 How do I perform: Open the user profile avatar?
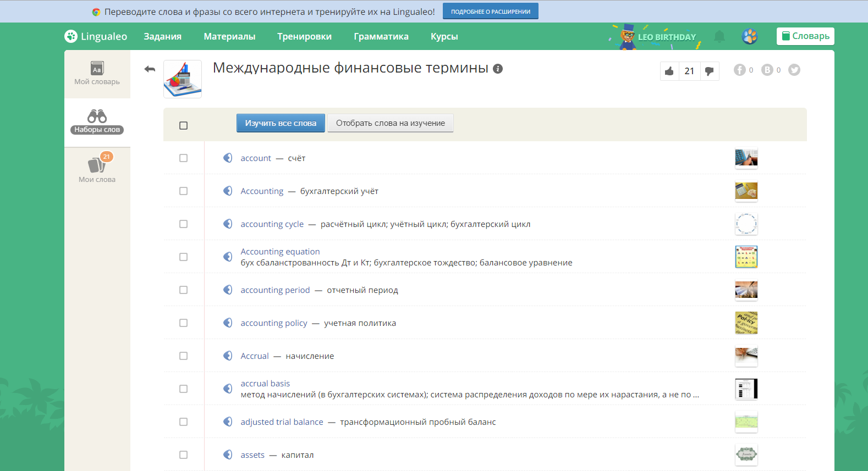(750, 36)
